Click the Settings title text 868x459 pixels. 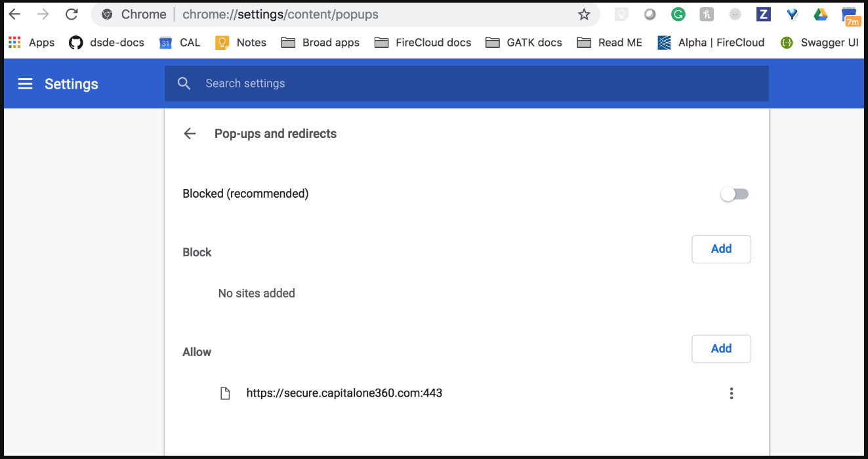click(72, 84)
